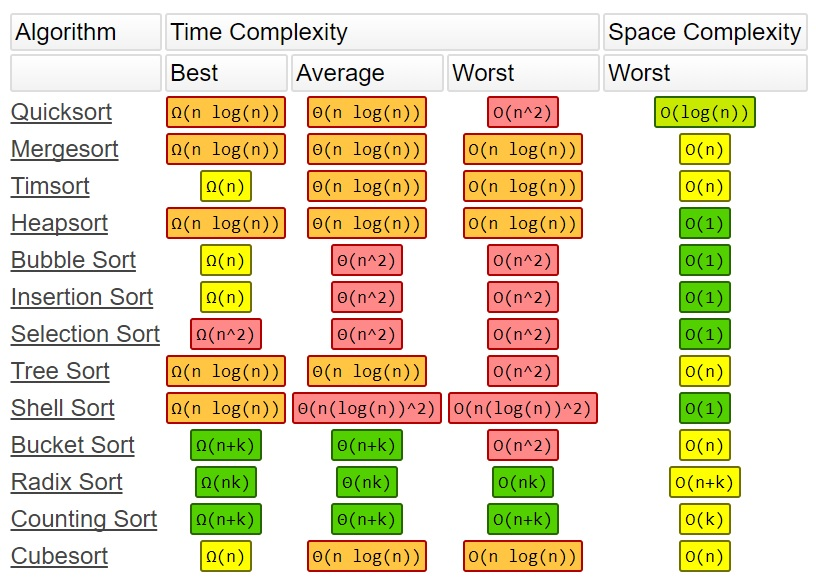816x582 pixels.
Task: Open the Bucket Sort link
Action: [x=73, y=445]
